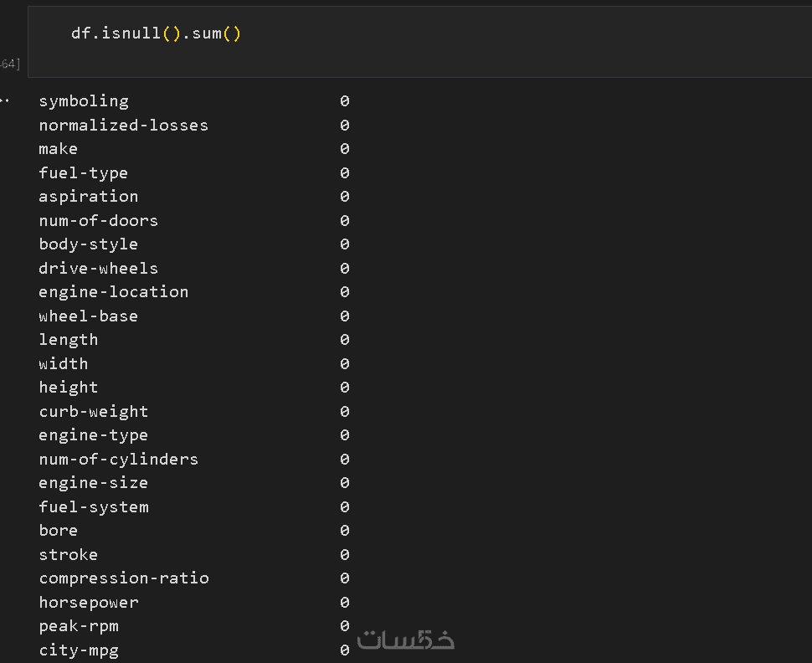The width and height of the screenshot is (812, 663).
Task: Click the wheel-base output line
Action: pyautogui.click(x=88, y=316)
